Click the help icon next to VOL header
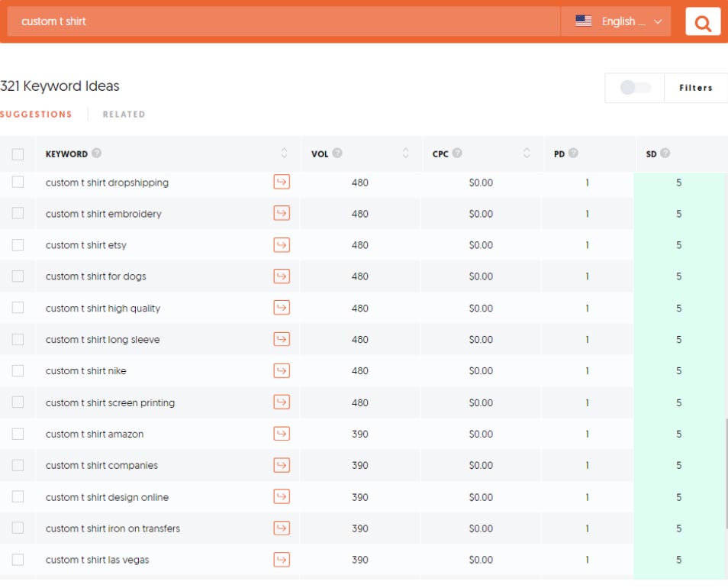This screenshot has height=588, width=728. pos(337,153)
